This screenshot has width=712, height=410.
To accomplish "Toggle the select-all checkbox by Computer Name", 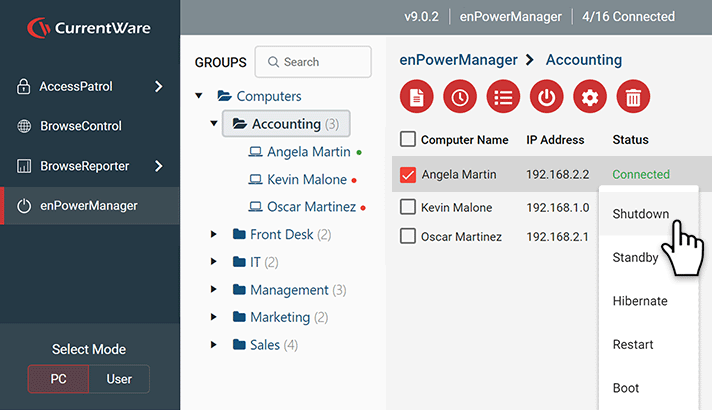I will pyautogui.click(x=408, y=139).
